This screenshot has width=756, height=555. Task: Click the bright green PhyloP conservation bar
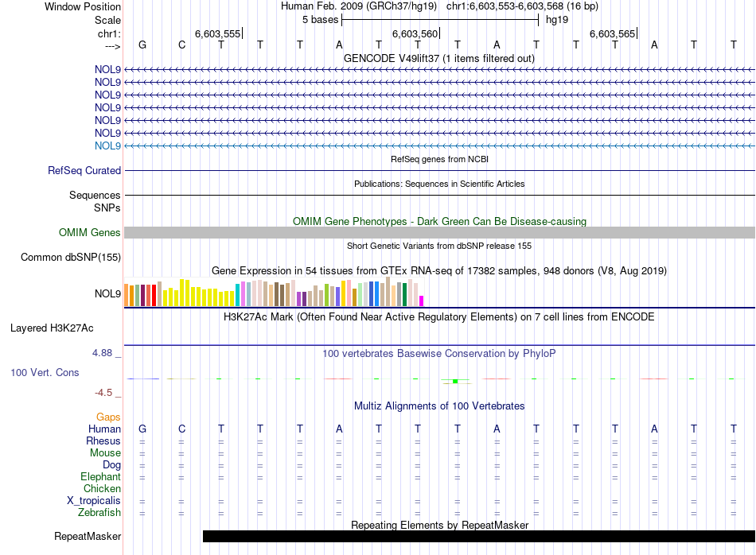[455, 381]
